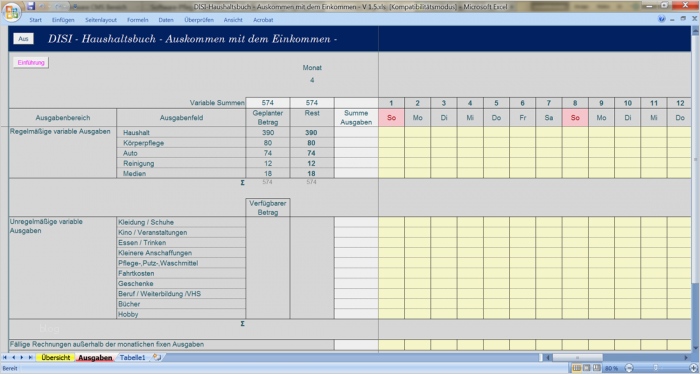Minimize the workbook window inside Excel

[673, 19]
